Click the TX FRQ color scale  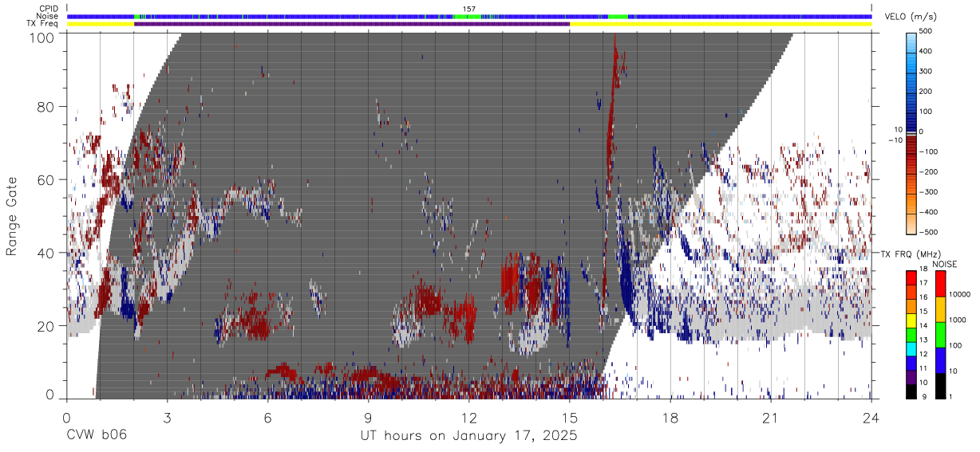(x=911, y=334)
